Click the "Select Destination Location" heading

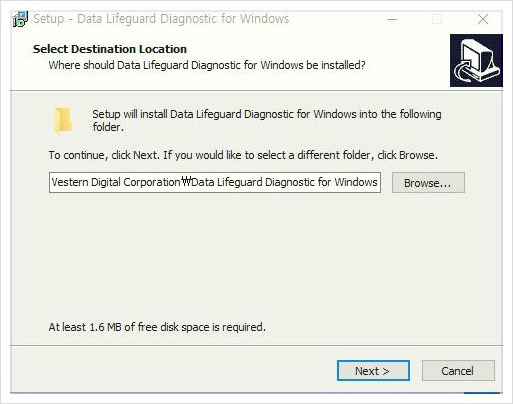[x=110, y=49]
